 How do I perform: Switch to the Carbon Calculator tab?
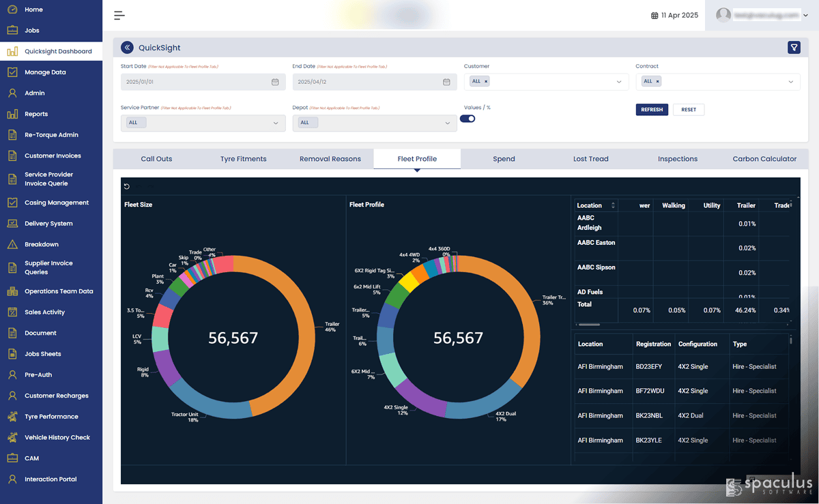click(x=764, y=159)
